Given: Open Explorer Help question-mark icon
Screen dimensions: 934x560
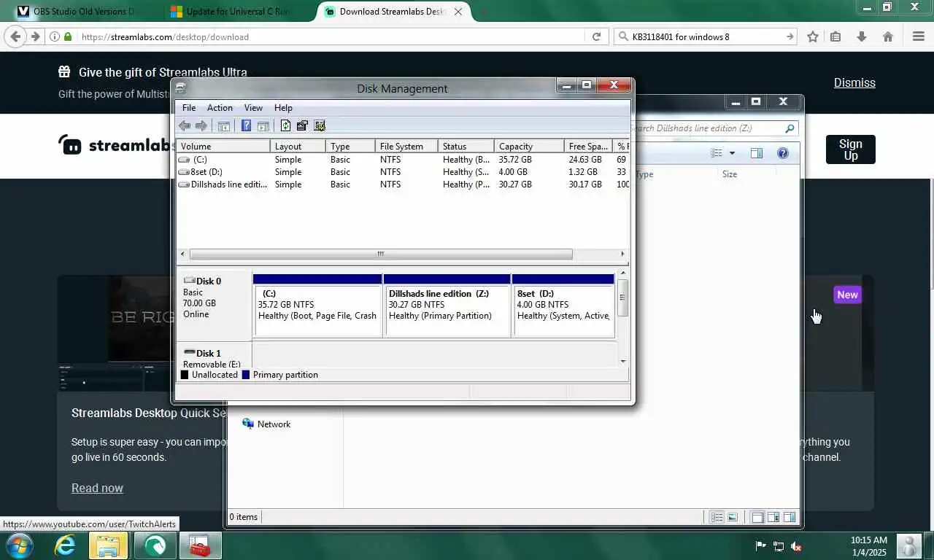Looking at the screenshot, I should (x=783, y=153).
